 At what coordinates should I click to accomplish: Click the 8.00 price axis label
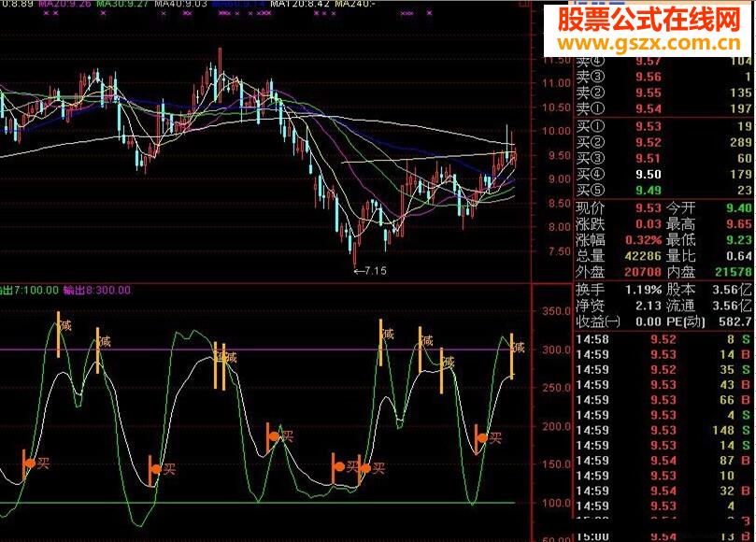click(559, 227)
